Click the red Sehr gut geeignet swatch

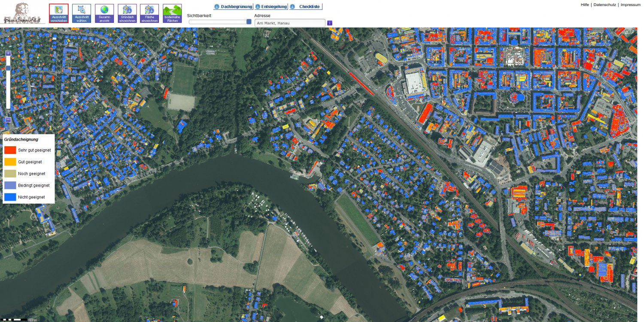tap(10, 150)
